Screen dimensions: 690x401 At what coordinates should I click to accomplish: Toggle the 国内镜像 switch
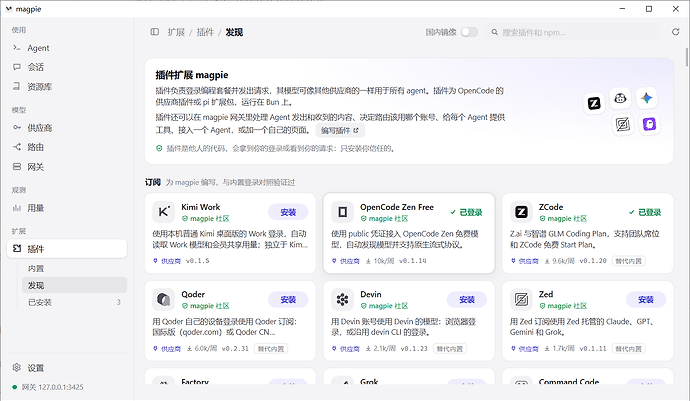click(469, 32)
